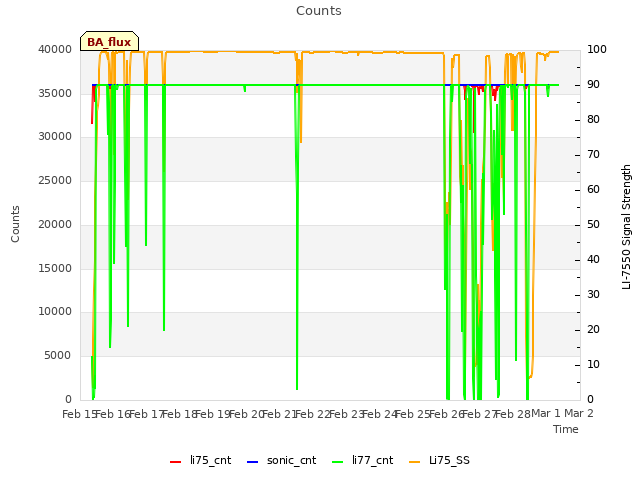The image size is (640, 480).
Task: Click the 25000 tick on Counts axis
Action: [55, 180]
